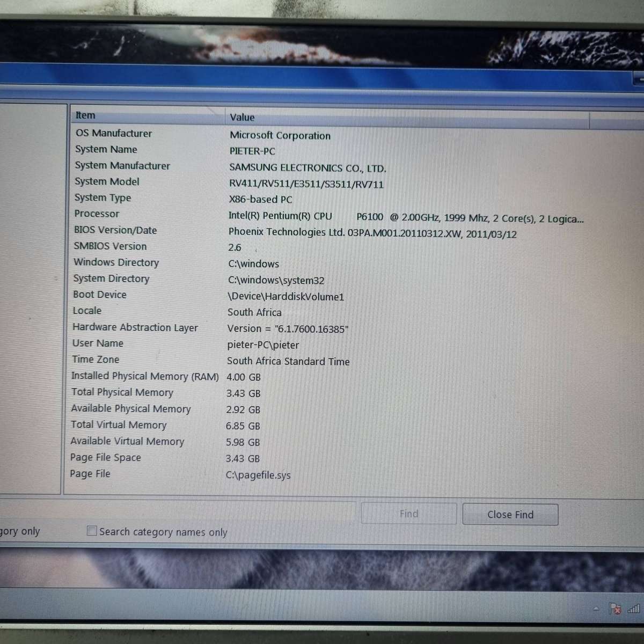Click the Find button
The image size is (644, 644).
[409, 514]
